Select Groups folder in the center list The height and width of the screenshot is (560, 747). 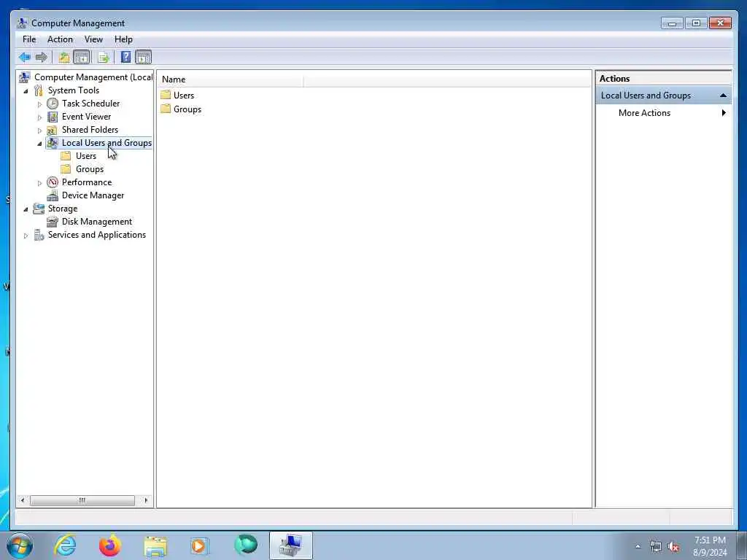click(187, 109)
